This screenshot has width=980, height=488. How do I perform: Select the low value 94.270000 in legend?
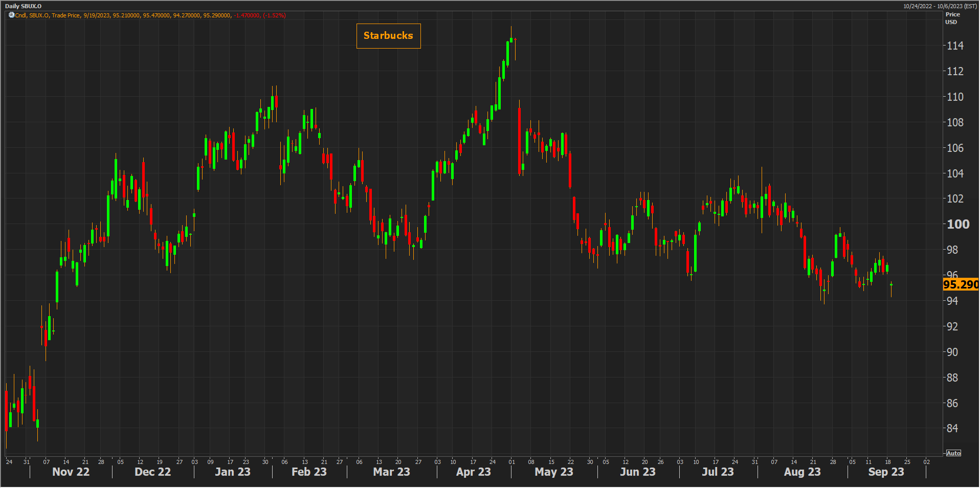point(187,15)
